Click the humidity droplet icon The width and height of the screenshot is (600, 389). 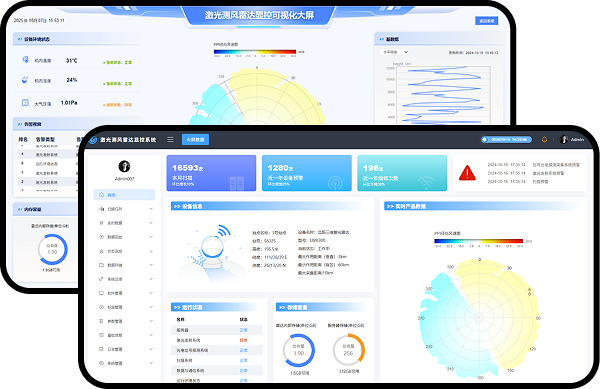click(x=25, y=80)
